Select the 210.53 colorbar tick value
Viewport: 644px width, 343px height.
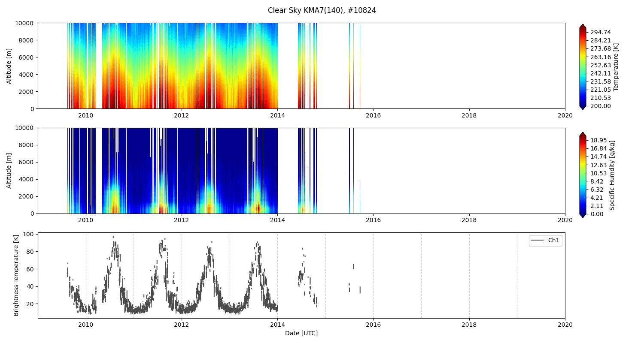point(600,98)
